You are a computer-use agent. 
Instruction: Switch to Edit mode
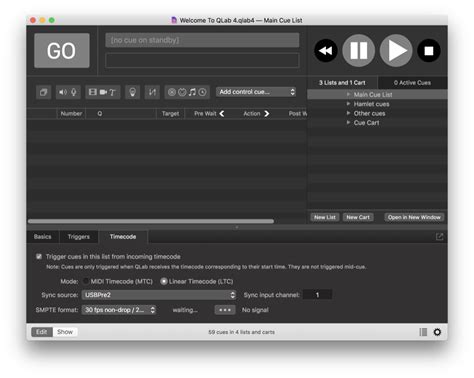coord(42,332)
